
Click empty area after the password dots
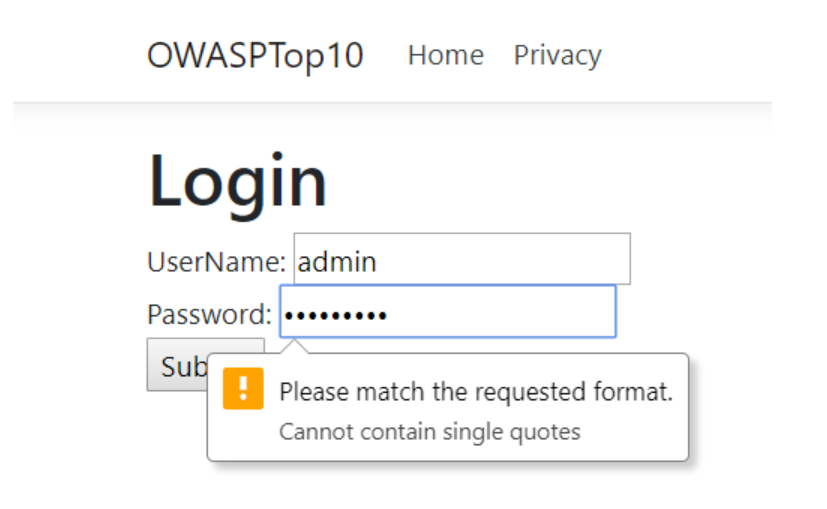point(520,313)
